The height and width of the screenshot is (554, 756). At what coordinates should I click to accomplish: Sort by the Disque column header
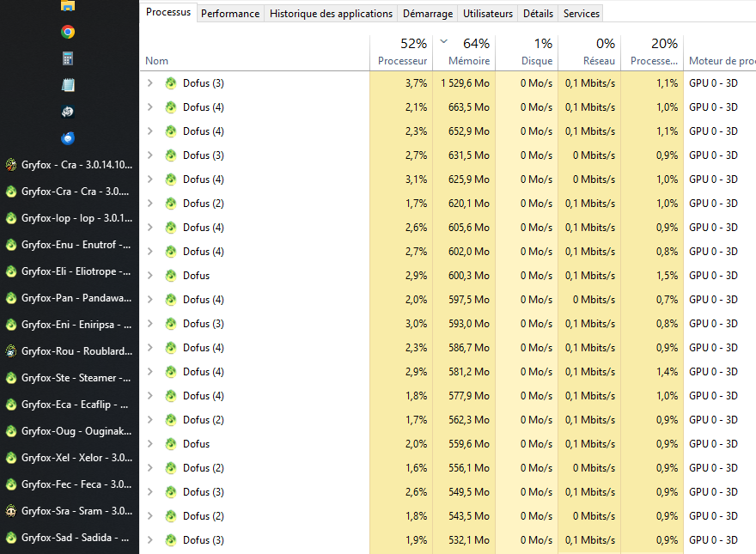coord(527,53)
